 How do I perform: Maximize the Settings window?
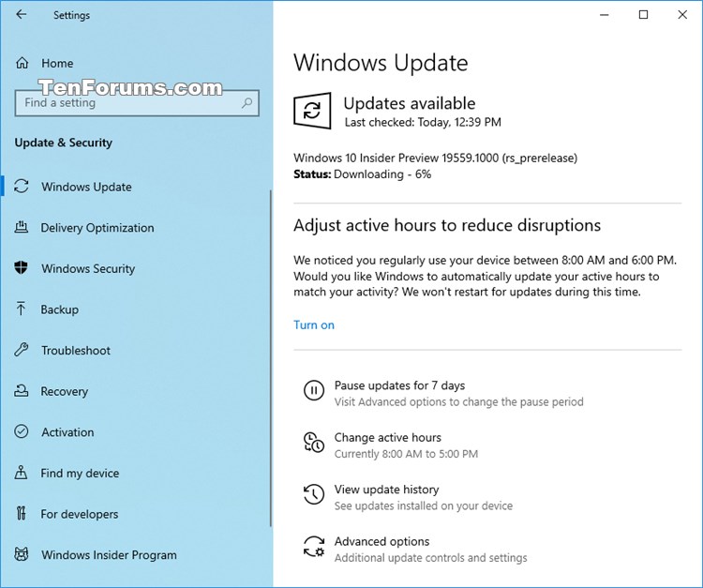tap(643, 15)
